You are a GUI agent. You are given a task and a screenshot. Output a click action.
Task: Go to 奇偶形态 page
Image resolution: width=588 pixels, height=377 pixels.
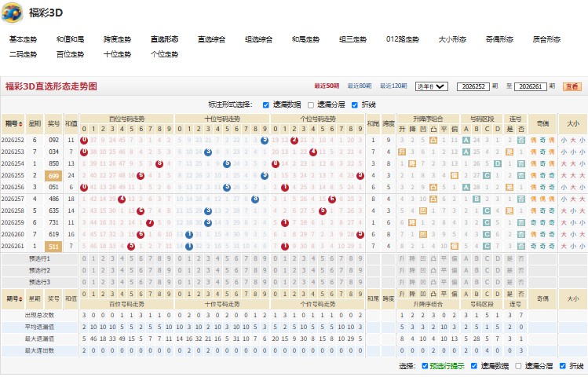[x=499, y=39]
